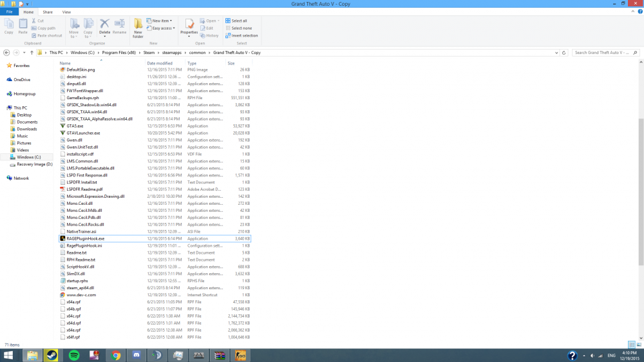Screen dimensions: 644x362
Task: Open Steam from the taskbar
Action: point(52,356)
